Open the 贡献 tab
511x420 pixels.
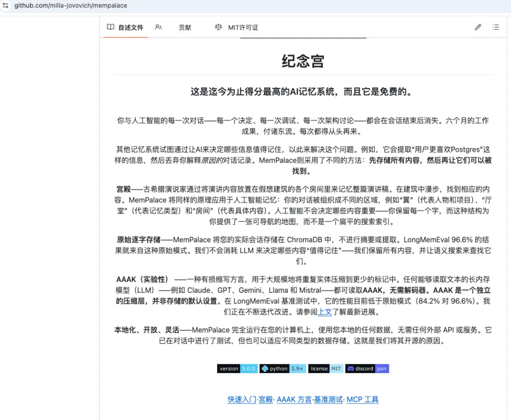(185, 27)
